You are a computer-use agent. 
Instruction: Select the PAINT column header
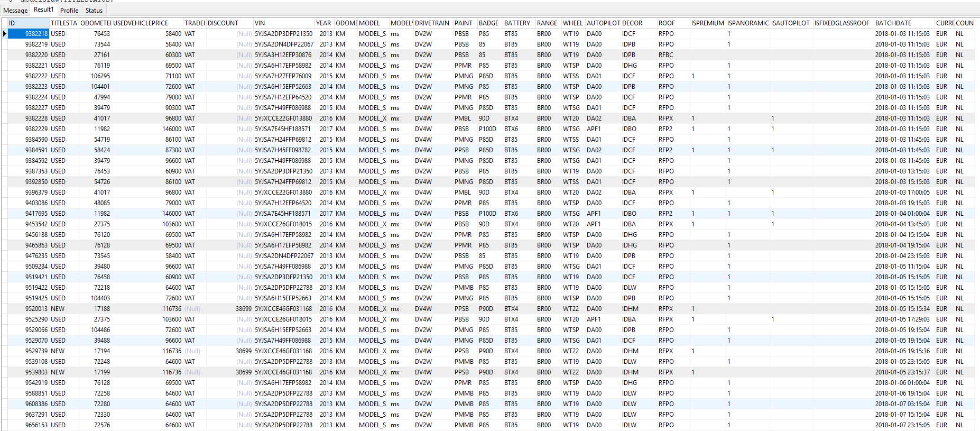(465, 23)
